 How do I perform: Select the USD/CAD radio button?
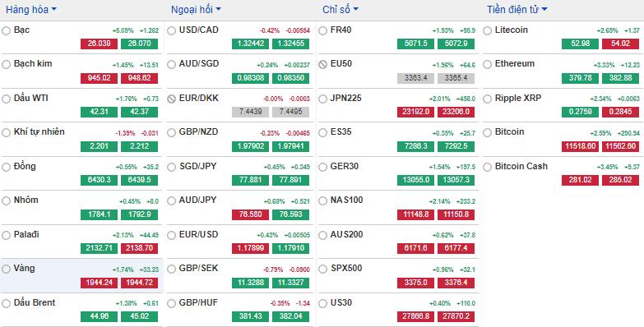pos(171,30)
